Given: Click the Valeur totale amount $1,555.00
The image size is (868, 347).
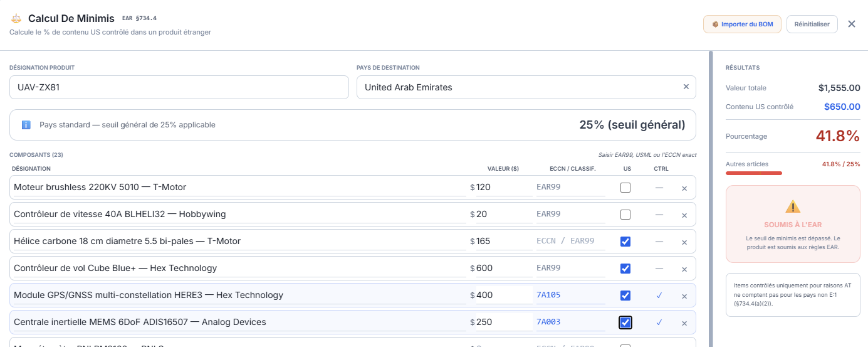Looking at the screenshot, I should pyautogui.click(x=839, y=88).
